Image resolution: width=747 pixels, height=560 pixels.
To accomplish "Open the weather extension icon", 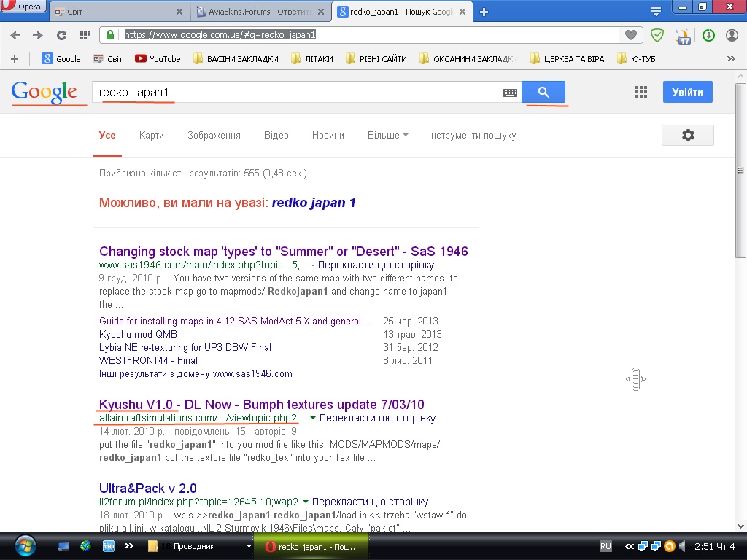I will coord(682,36).
